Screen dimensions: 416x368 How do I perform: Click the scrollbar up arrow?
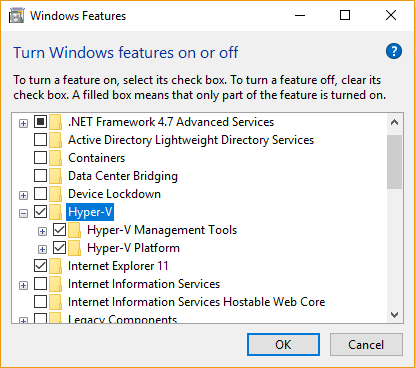coord(395,123)
